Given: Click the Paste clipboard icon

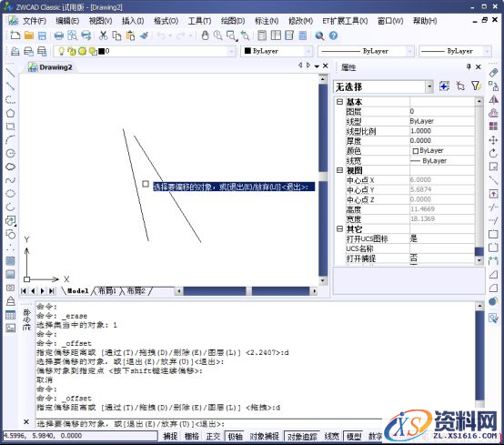Looking at the screenshot, I should click(130, 35).
